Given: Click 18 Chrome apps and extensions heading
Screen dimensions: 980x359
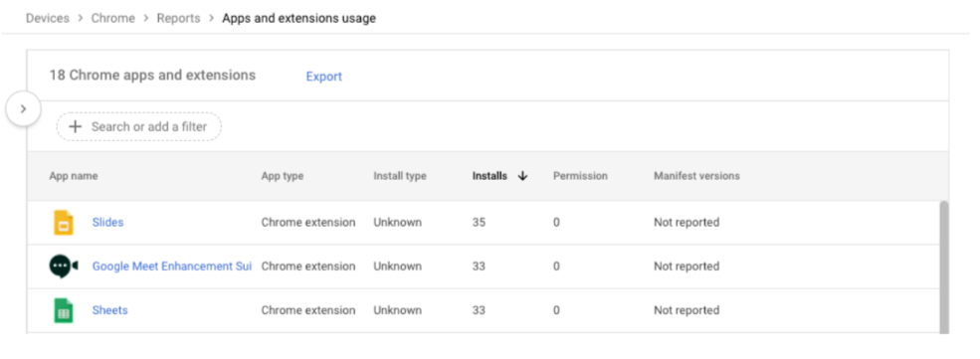Looking at the screenshot, I should coord(152,76).
